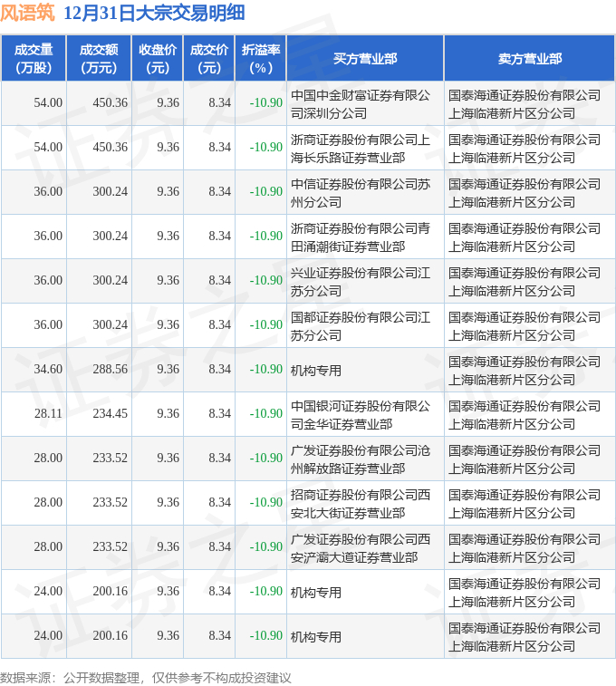
Task: Click buyer 广发证券西安浐灞大道证券营业部
Action: pyautogui.click(x=361, y=548)
